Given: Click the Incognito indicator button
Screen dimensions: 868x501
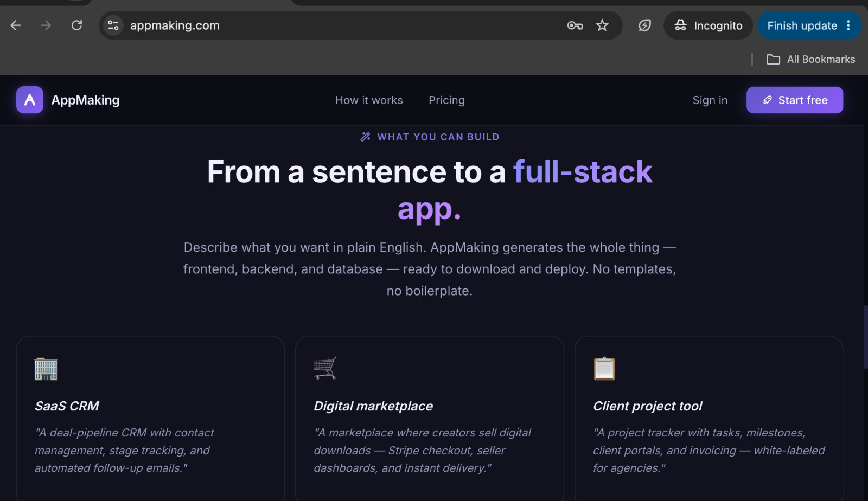Looking at the screenshot, I should click(x=708, y=25).
